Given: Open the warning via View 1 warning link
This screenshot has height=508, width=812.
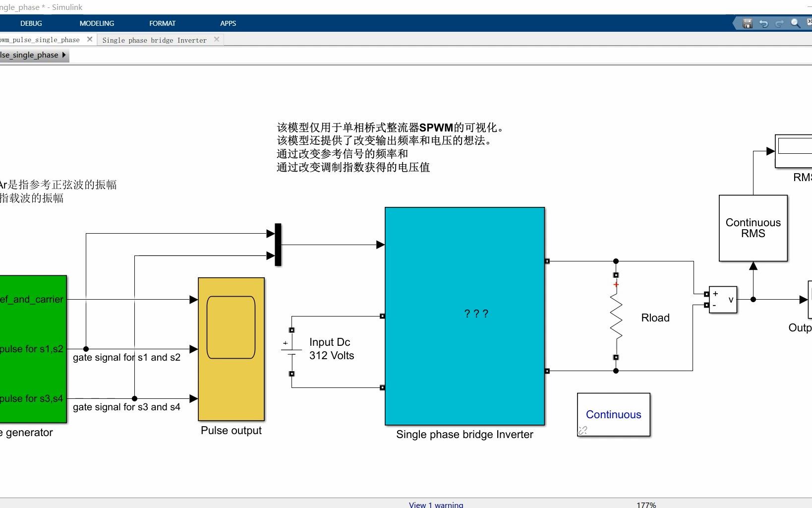Looking at the screenshot, I should pyautogui.click(x=436, y=504).
